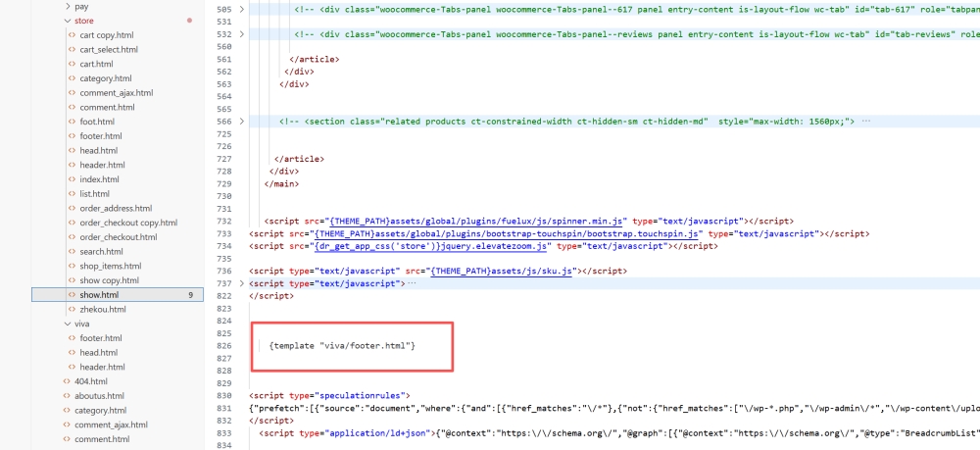Open root-level comment_ajax.html file
The width and height of the screenshot is (980, 450).
point(112,425)
